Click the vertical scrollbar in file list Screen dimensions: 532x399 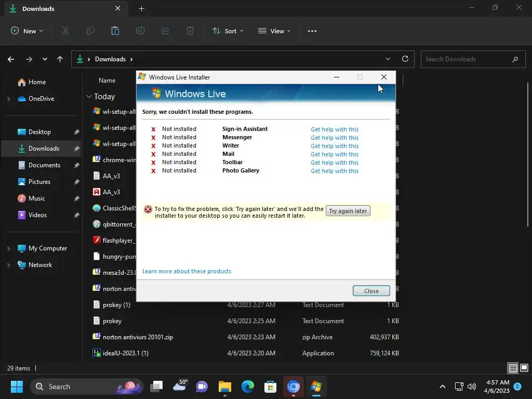point(528,154)
